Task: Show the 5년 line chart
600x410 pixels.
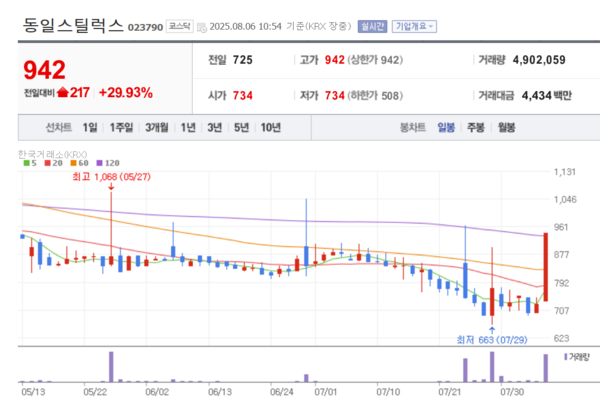Action: tap(241, 127)
